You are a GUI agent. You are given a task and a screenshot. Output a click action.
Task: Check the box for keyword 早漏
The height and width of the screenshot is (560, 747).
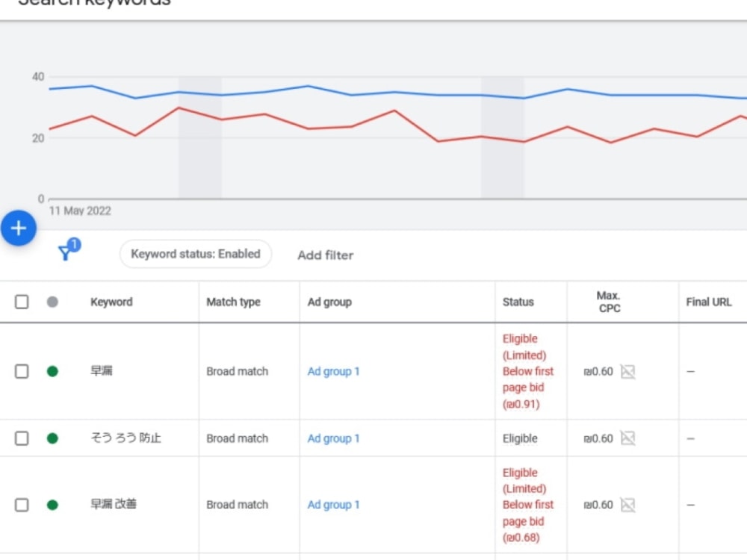(22, 371)
